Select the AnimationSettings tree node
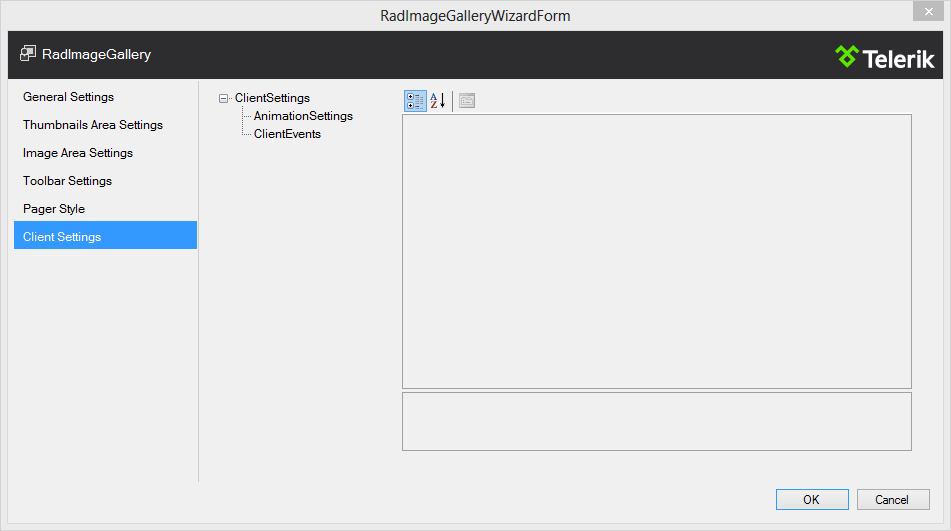Viewport: 951px width, 531px height. pyautogui.click(x=303, y=116)
